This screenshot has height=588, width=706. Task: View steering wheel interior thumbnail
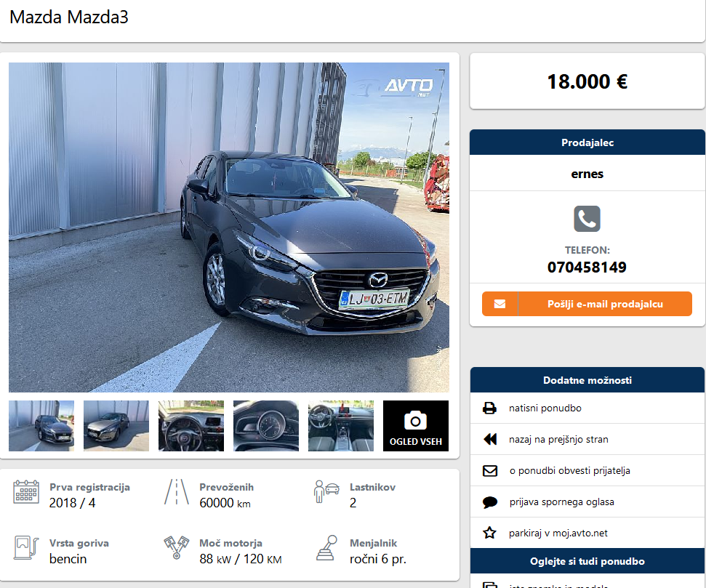[191, 426]
